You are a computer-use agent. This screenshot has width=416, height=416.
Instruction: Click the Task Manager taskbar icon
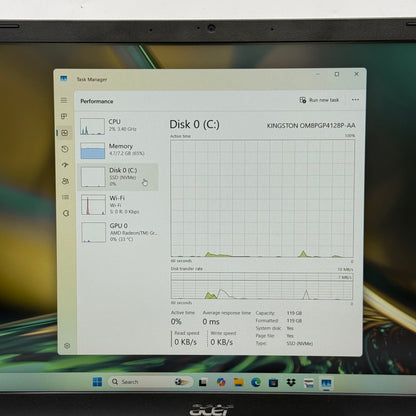coord(326,383)
